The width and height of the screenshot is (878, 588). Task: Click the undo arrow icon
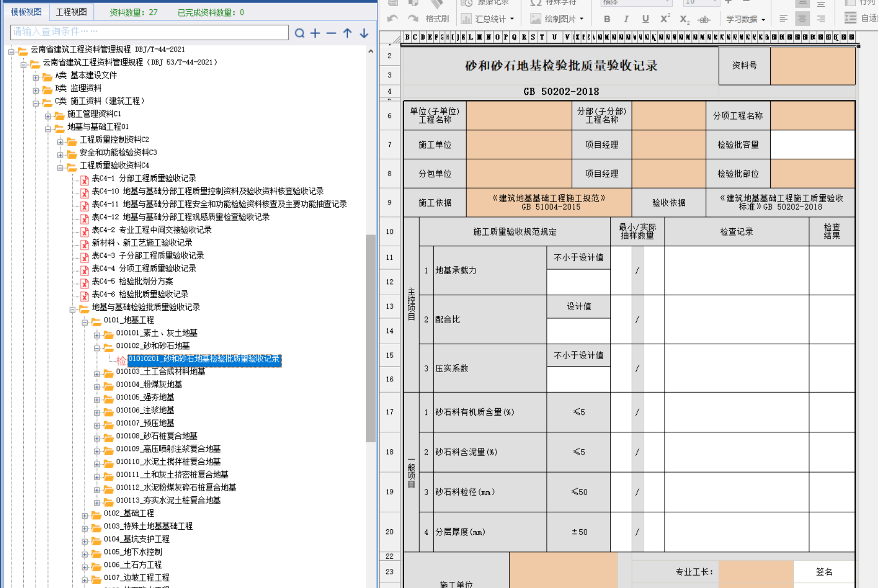[392, 19]
